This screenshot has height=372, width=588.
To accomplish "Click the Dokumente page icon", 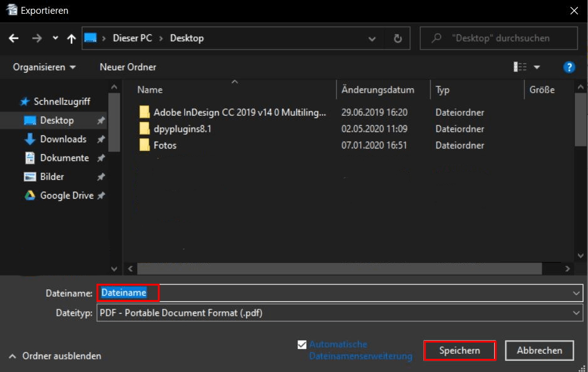I will tap(29, 158).
